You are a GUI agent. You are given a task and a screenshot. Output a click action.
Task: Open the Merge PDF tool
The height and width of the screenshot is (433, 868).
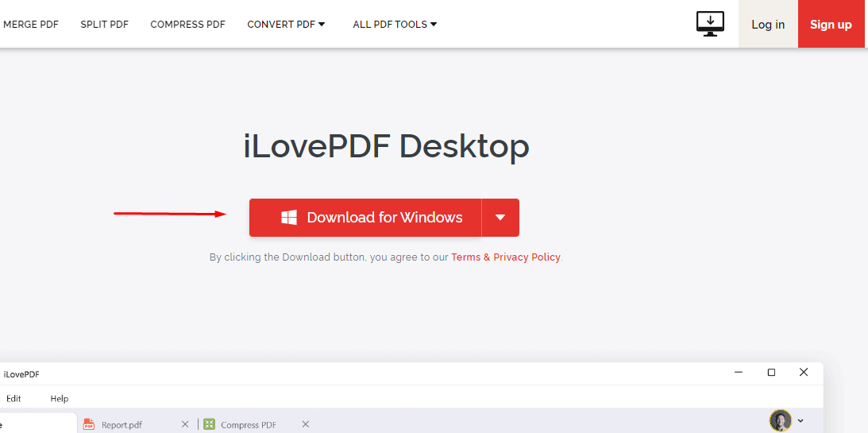pos(31,25)
